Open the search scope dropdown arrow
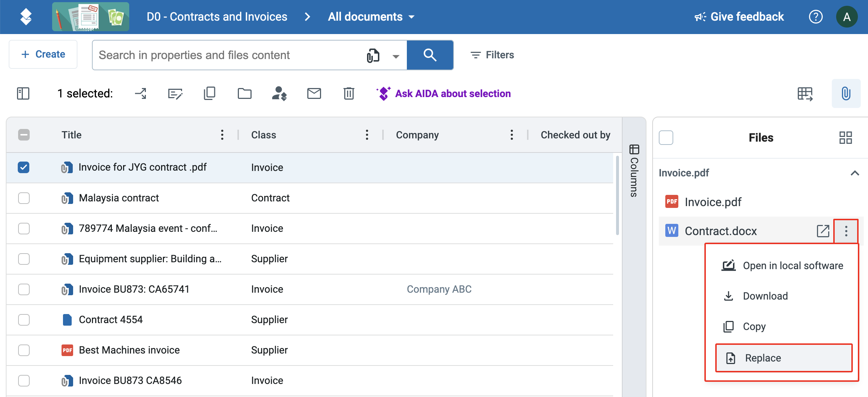 click(396, 56)
